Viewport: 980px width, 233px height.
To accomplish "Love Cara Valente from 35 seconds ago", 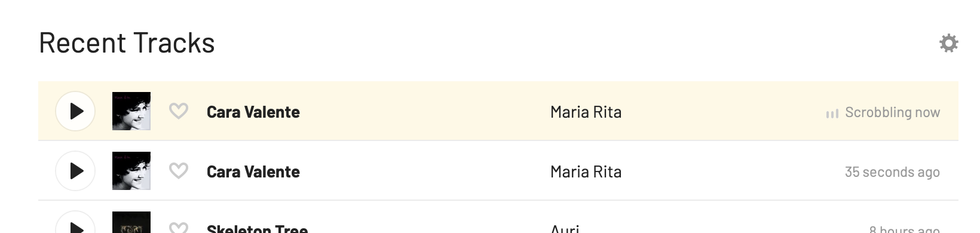I will [179, 171].
